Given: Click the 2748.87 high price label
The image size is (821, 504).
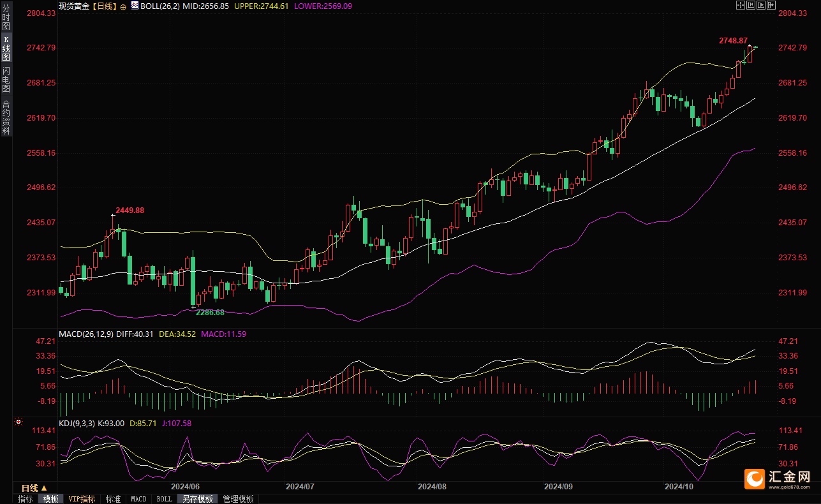Looking at the screenshot, I should pos(733,40).
